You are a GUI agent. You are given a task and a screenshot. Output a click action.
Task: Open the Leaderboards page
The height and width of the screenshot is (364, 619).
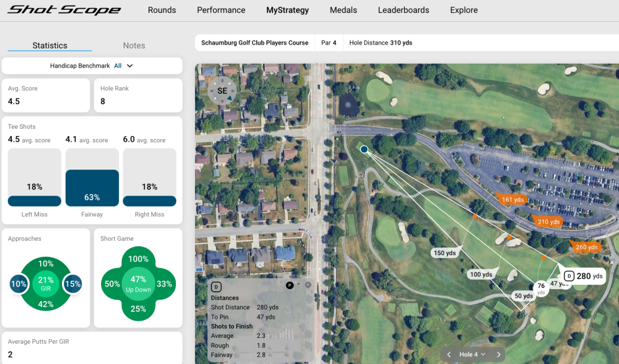coord(403,10)
